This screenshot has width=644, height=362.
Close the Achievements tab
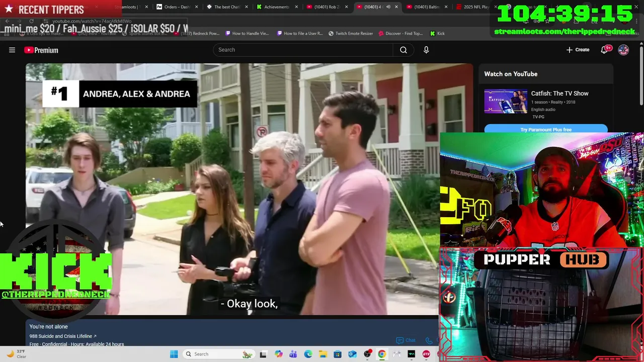296,7
